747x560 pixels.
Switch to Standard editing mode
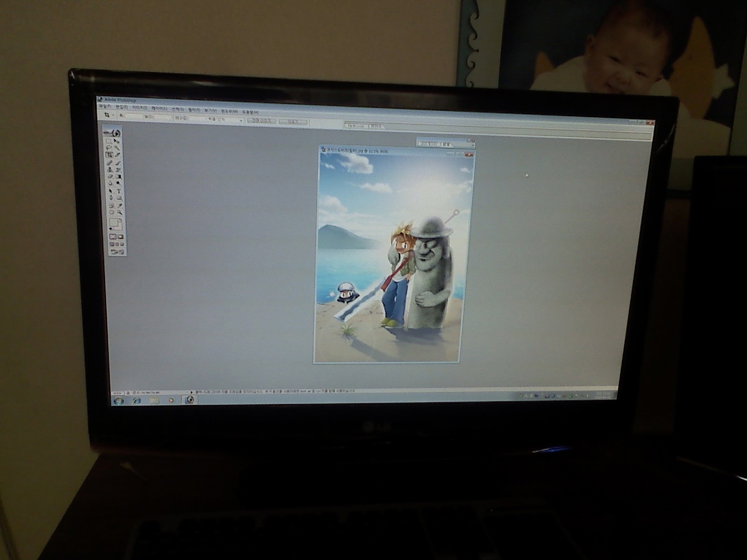(113, 237)
